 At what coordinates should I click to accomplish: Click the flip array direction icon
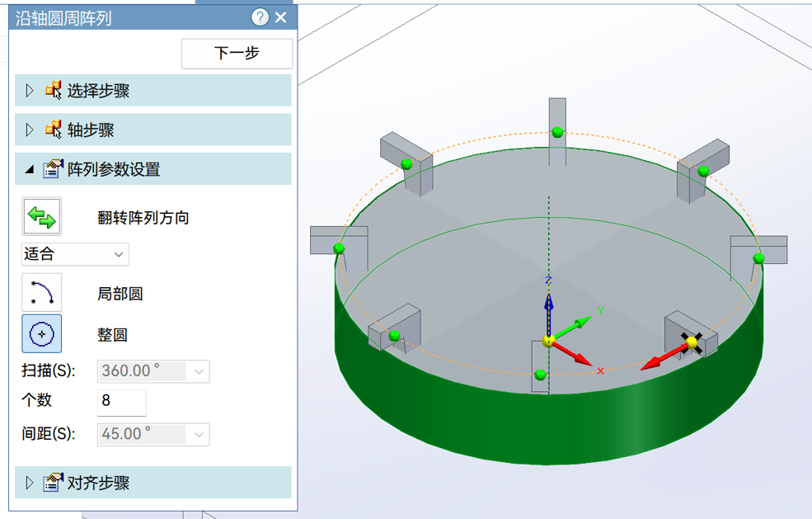point(41,217)
